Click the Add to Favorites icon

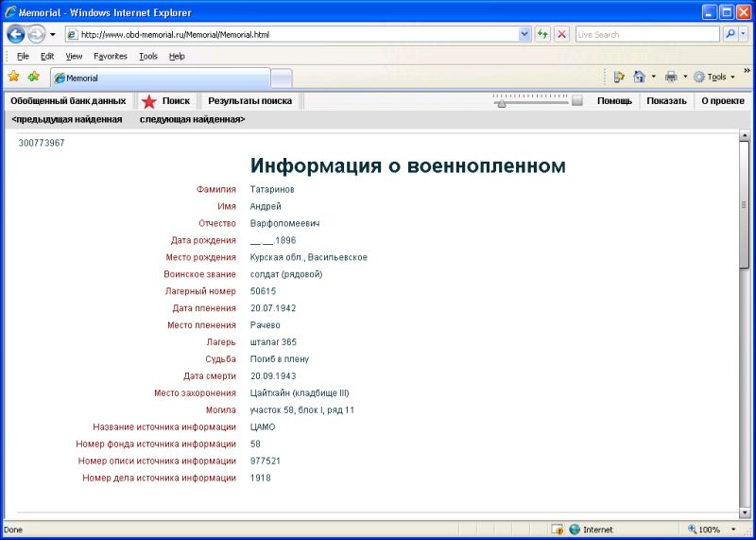33,77
